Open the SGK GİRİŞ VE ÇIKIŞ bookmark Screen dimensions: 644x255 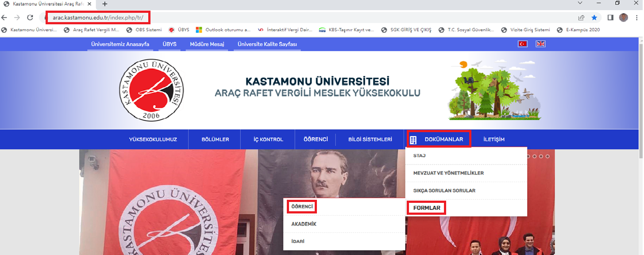pyautogui.click(x=406, y=30)
